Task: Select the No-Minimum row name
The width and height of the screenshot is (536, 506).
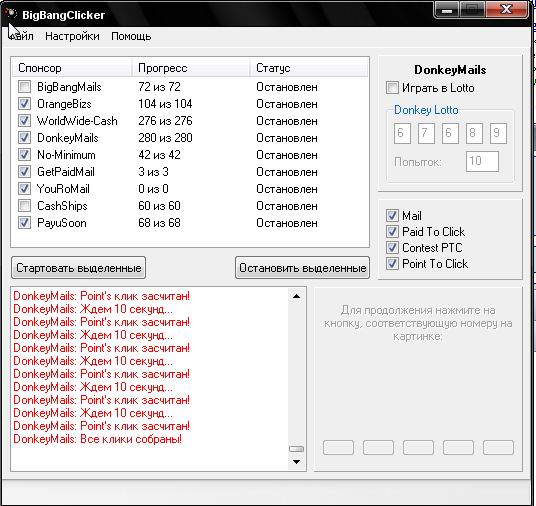Action: [x=66, y=155]
